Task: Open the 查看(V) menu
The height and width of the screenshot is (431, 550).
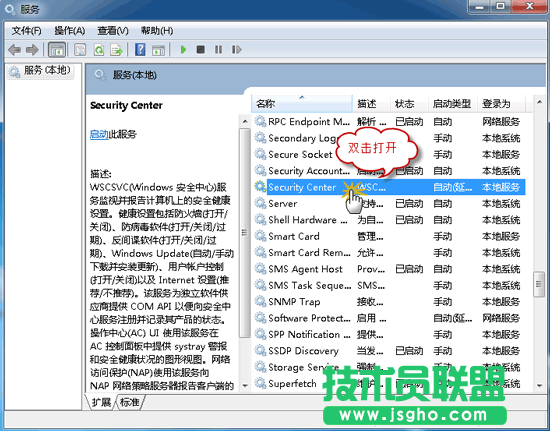Action: pos(113,31)
